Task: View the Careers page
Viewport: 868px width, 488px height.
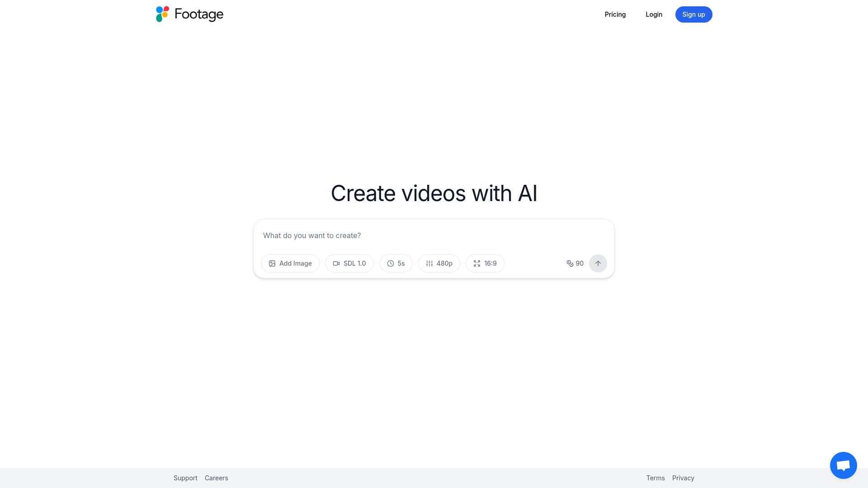Action: click(216, 478)
